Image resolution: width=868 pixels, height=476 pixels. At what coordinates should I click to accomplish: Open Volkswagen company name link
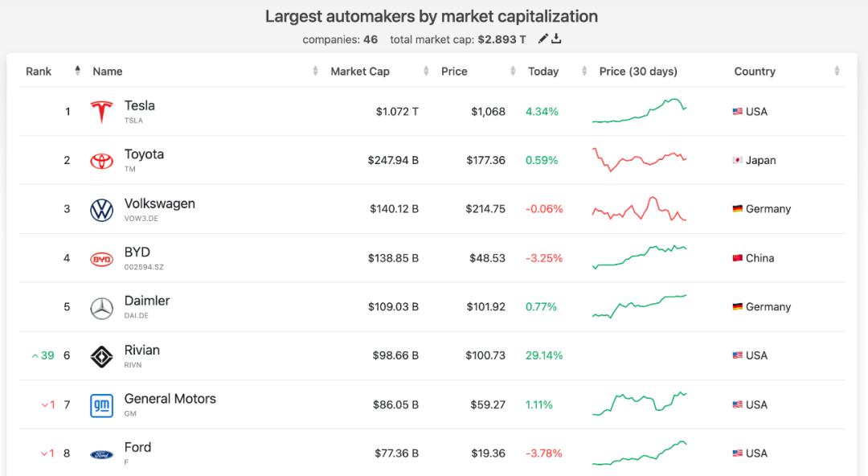pos(160,203)
